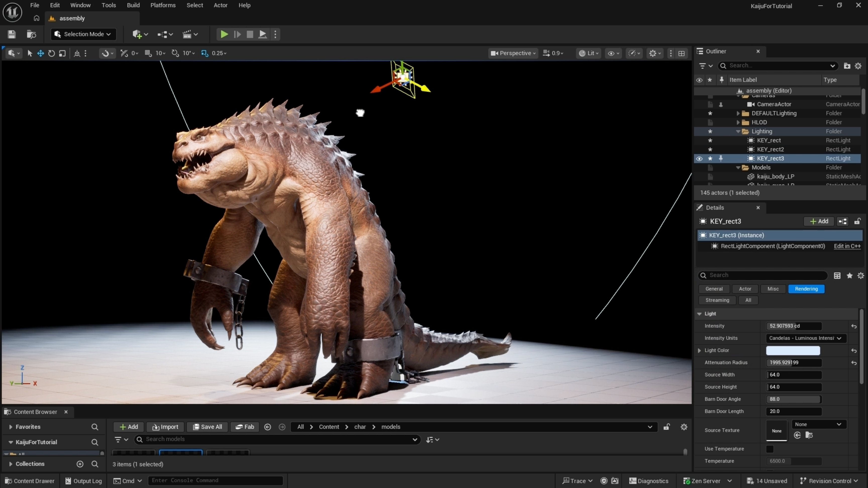
Task: Open Outliner settings gear
Action: click(x=858, y=66)
